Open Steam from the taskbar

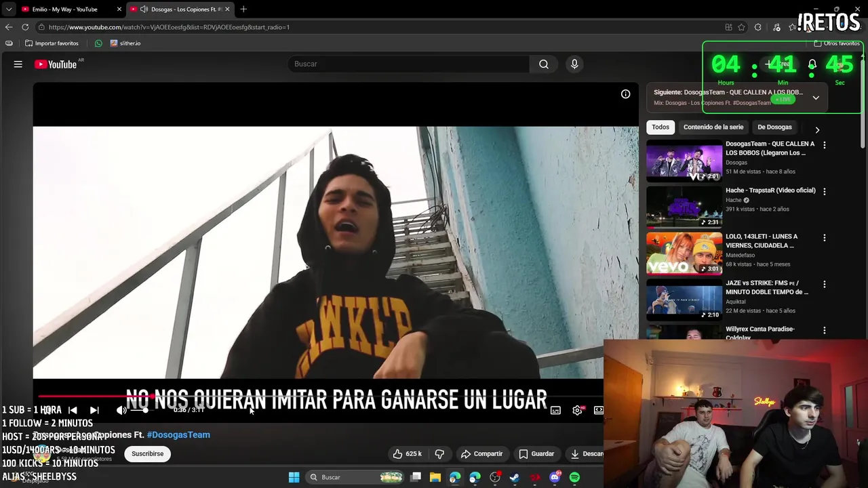click(x=515, y=477)
